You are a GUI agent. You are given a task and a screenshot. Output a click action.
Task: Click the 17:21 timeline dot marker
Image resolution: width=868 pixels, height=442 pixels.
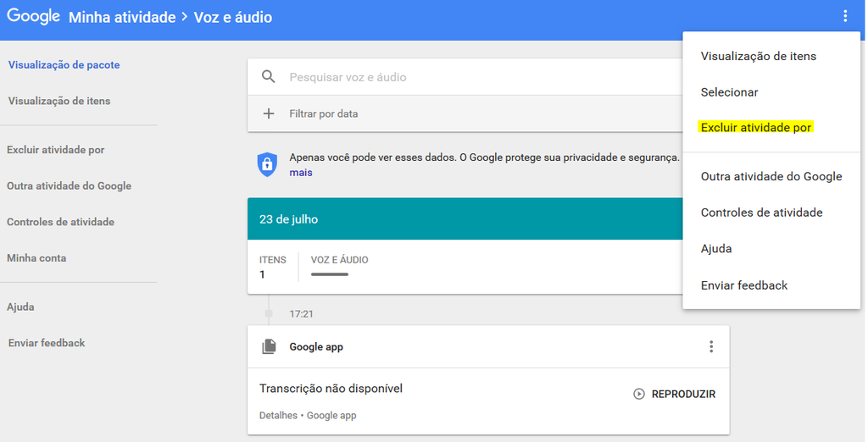(x=269, y=313)
